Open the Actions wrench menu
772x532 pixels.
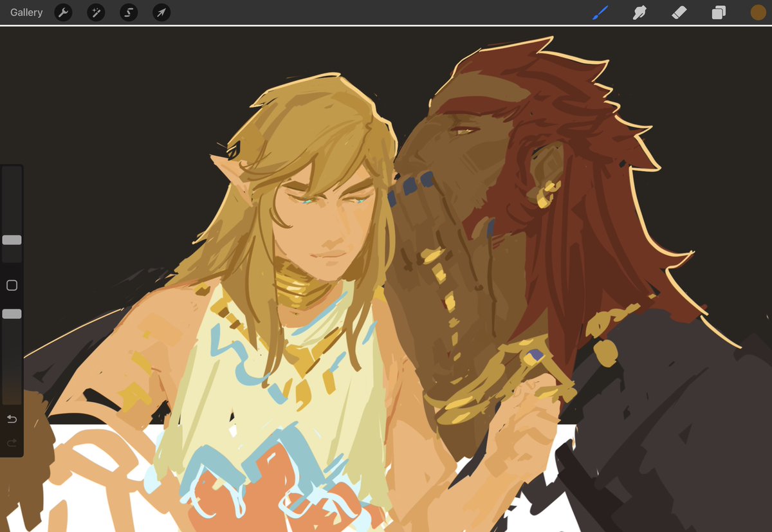tap(63, 12)
